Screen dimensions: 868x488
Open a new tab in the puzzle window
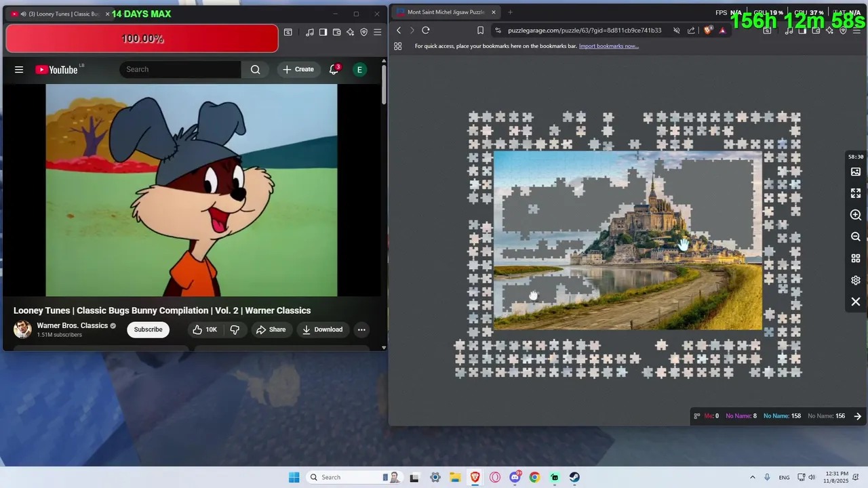point(510,12)
